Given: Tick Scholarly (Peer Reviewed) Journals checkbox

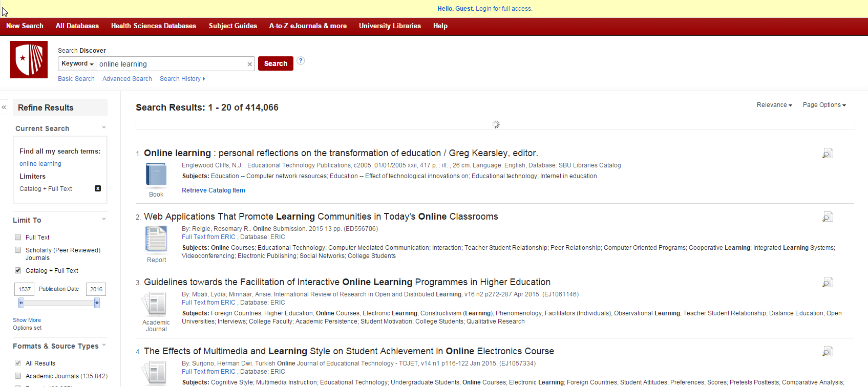Looking at the screenshot, I should [x=18, y=250].
